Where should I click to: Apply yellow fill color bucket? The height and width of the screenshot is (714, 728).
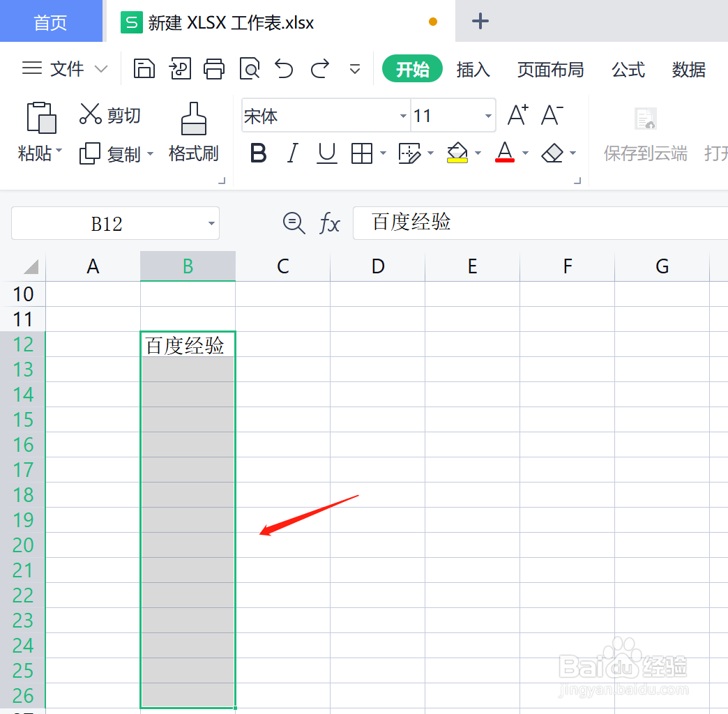coord(457,153)
